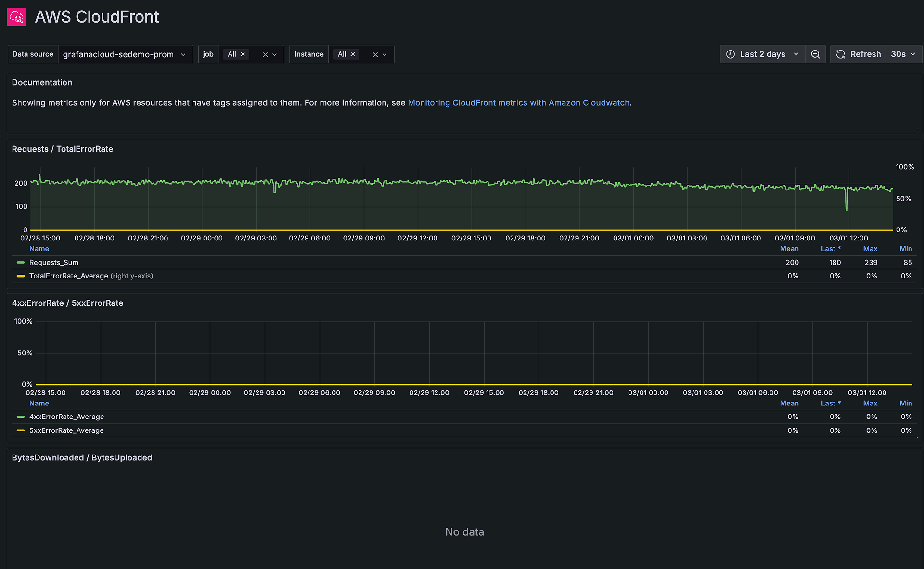Open the Requests / TotalErrorRate panel title menu
This screenshot has height=569, width=924.
click(62, 149)
